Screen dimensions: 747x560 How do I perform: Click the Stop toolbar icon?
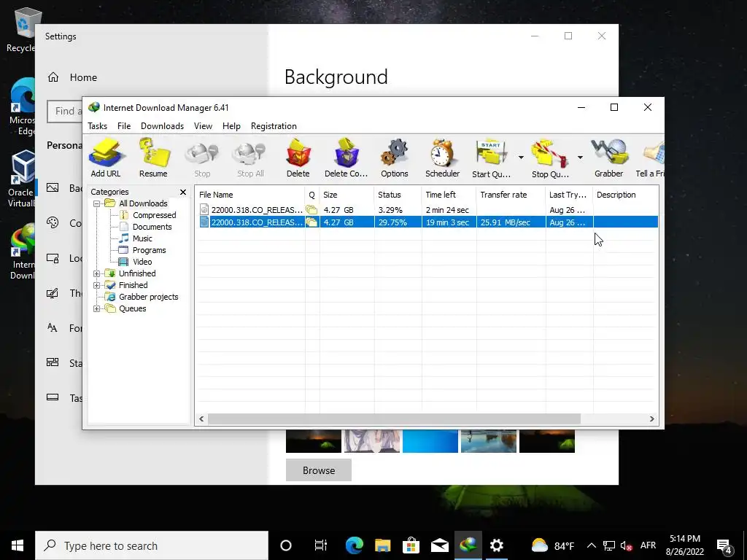tap(202, 158)
